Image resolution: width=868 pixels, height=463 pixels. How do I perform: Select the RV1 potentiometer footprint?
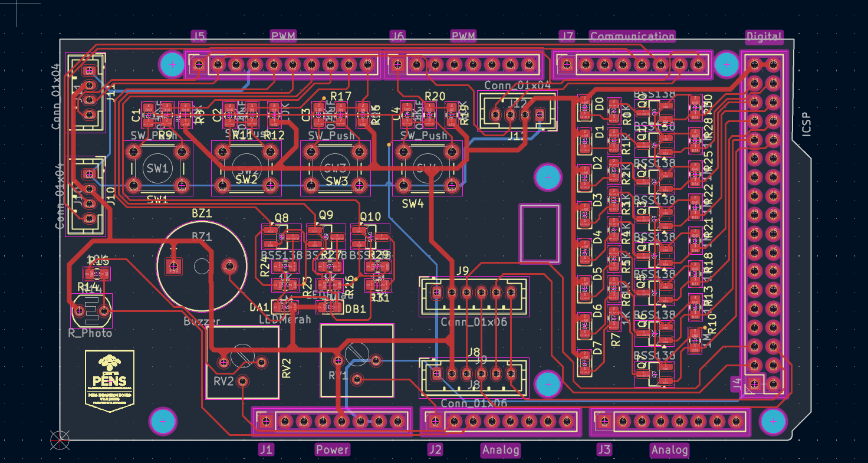tap(357, 361)
